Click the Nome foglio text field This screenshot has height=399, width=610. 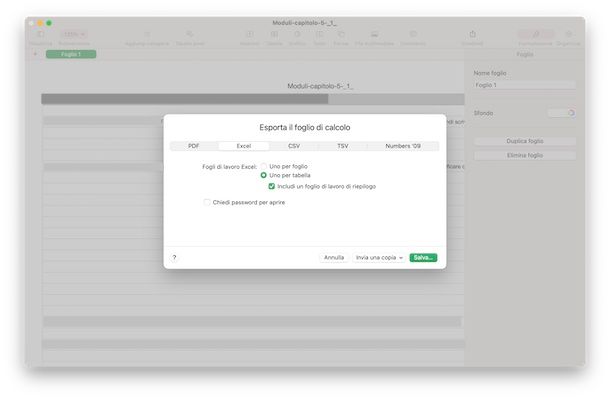pyautogui.click(x=524, y=85)
